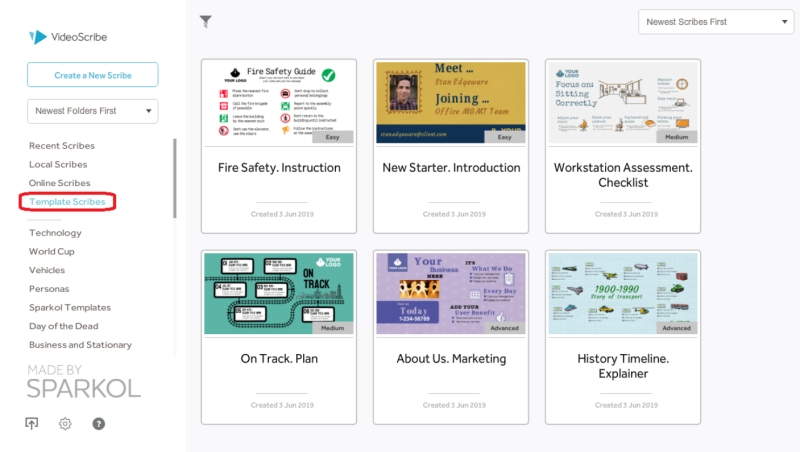The height and width of the screenshot is (452, 800).
Task: Click the Easy badge on Fire Safety
Action: [333, 137]
